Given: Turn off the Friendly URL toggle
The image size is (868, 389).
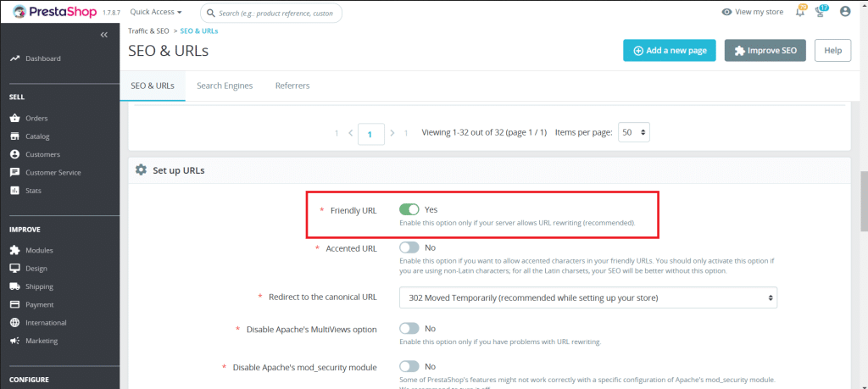Looking at the screenshot, I should coord(409,209).
